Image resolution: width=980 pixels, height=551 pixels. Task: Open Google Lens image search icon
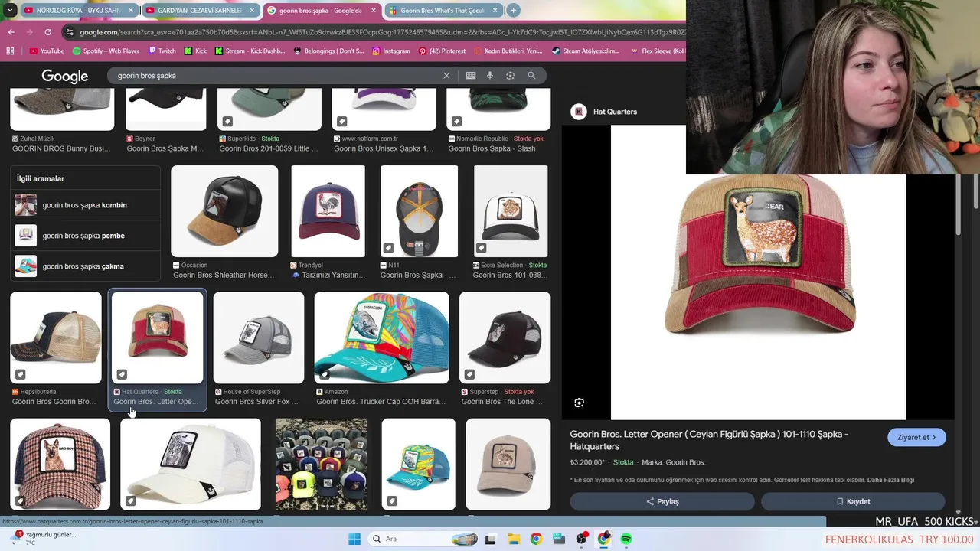[510, 76]
